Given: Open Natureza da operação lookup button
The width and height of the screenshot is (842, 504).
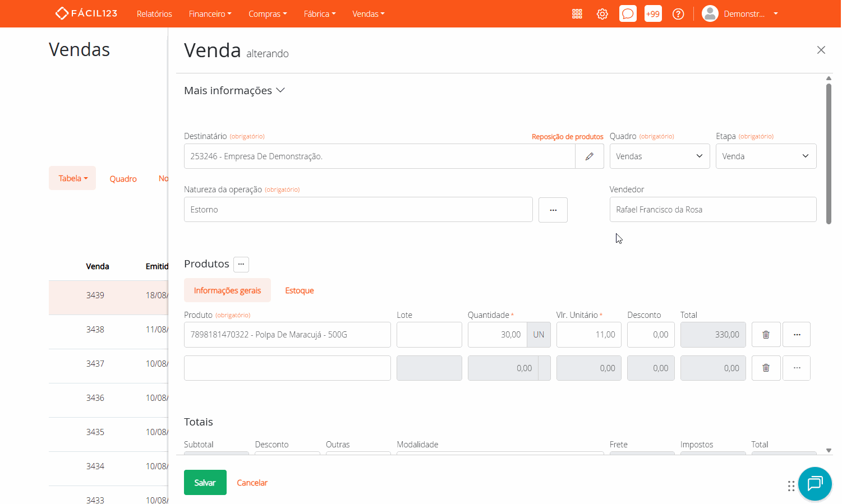Looking at the screenshot, I should tap(553, 210).
